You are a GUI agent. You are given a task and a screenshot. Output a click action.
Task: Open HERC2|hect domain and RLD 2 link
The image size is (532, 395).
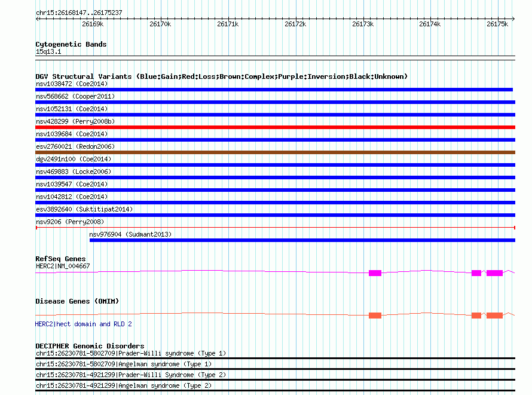[x=84, y=324]
